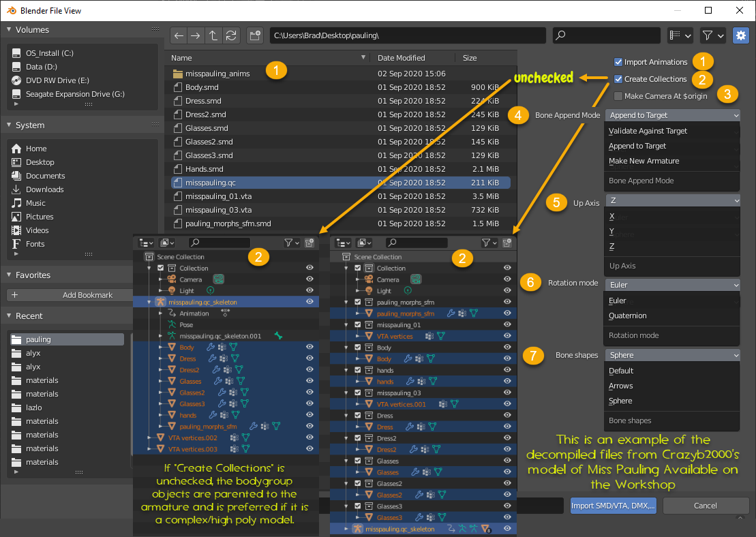Open Bone Append Mode dropdown
756x537 pixels.
pos(673,115)
